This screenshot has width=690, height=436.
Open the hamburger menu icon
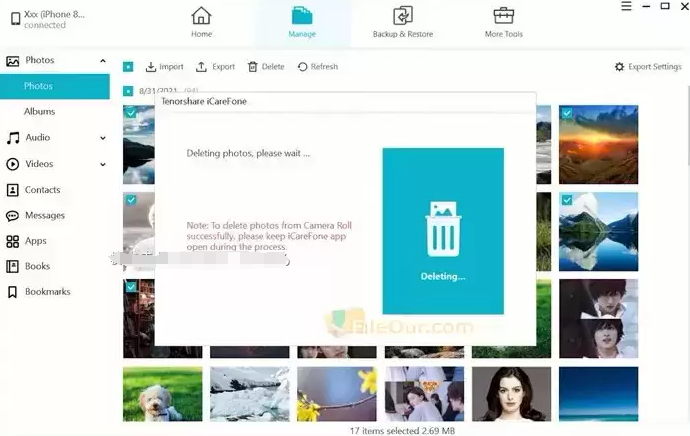(626, 6)
